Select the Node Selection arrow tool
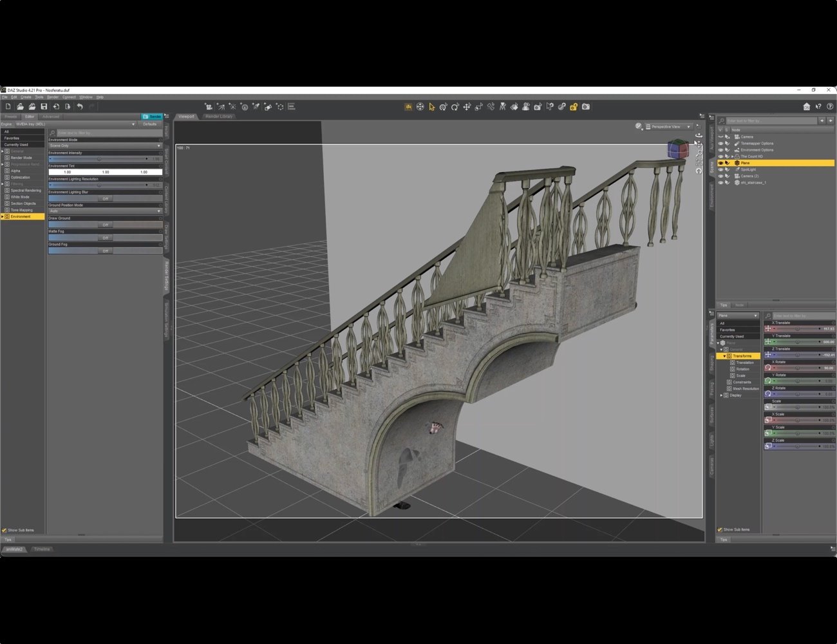The height and width of the screenshot is (644, 837). (x=431, y=107)
